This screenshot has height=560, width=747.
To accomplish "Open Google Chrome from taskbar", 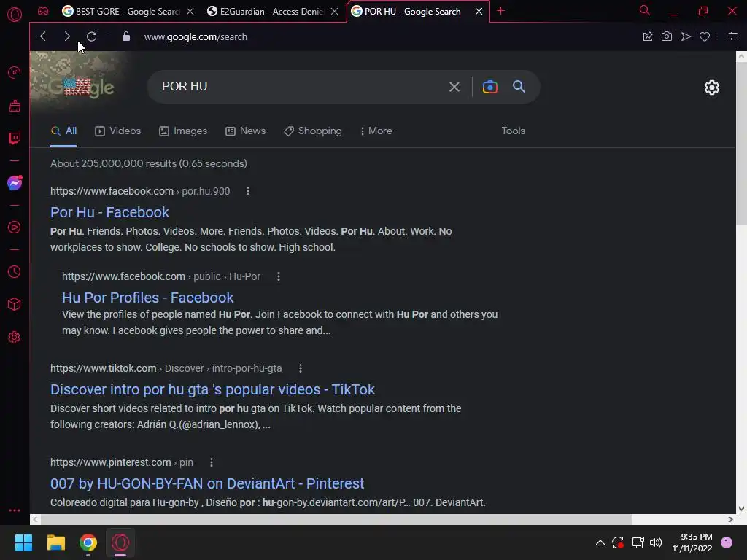I will [88, 542].
